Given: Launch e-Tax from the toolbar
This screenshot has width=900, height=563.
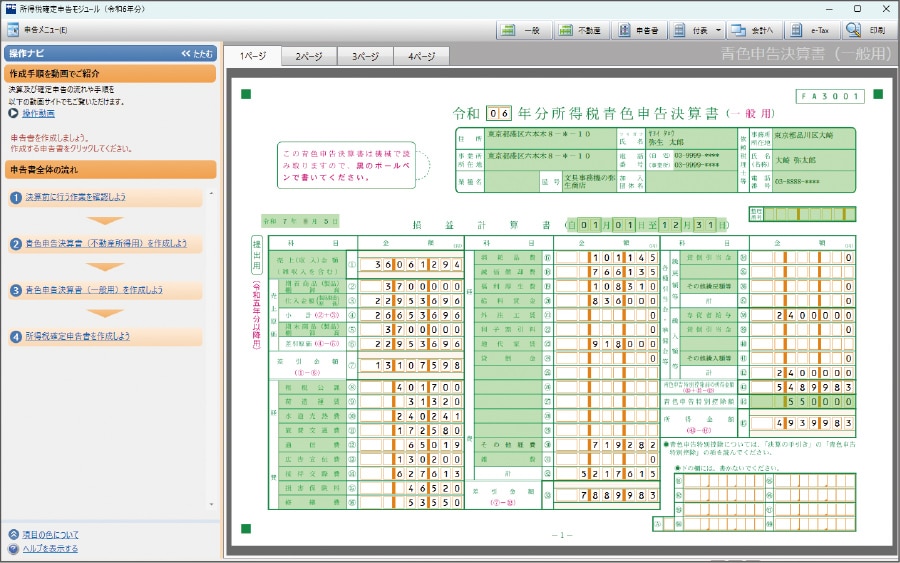Looking at the screenshot, I should [809, 30].
